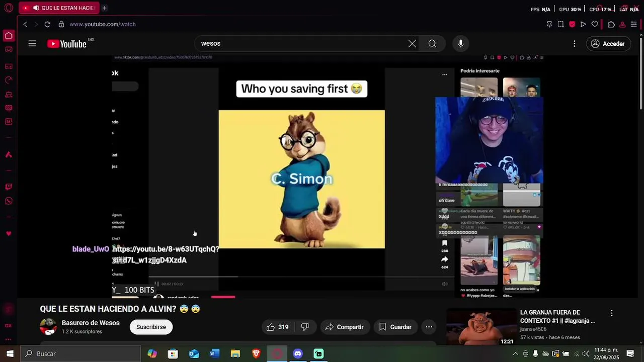Viewport: 644px width, 362px height.
Task: Save the video with Guardar
Action: pyautogui.click(x=395, y=327)
